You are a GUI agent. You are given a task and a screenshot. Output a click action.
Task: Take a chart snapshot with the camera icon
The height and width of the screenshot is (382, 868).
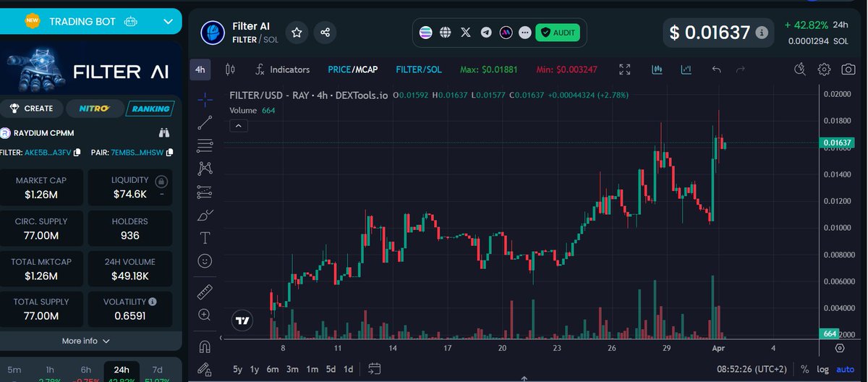(848, 69)
